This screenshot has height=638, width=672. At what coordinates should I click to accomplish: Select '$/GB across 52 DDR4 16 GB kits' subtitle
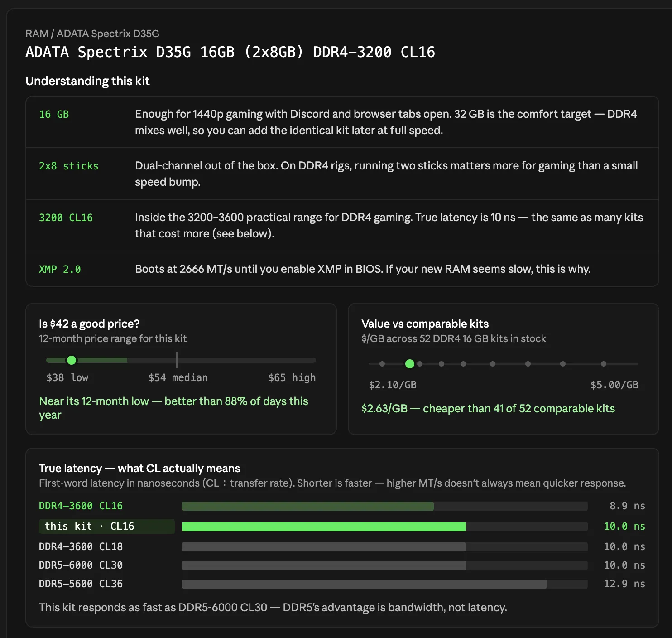pyautogui.click(x=454, y=339)
